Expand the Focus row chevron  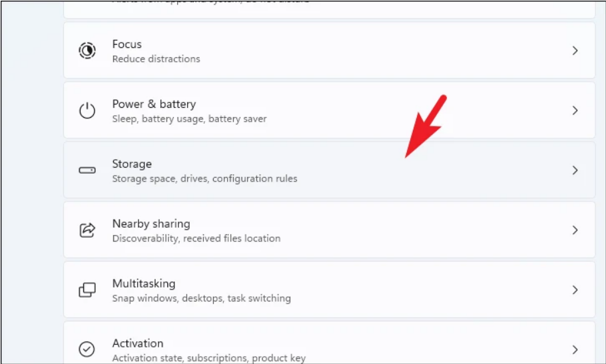point(575,51)
